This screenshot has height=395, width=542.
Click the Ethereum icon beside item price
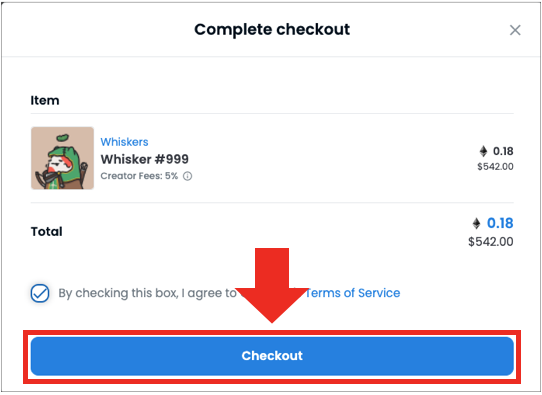483,151
